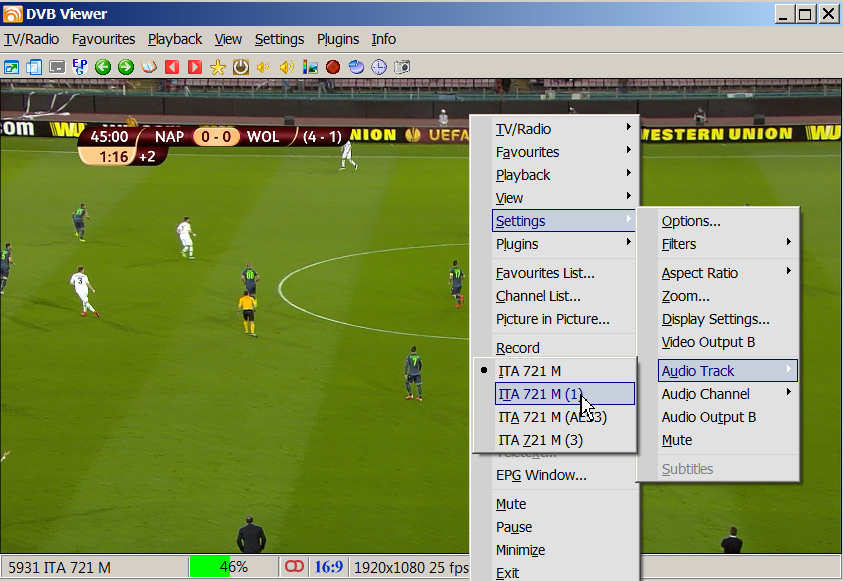
Task: Raise volume with the large speaker icon
Action: pos(287,67)
